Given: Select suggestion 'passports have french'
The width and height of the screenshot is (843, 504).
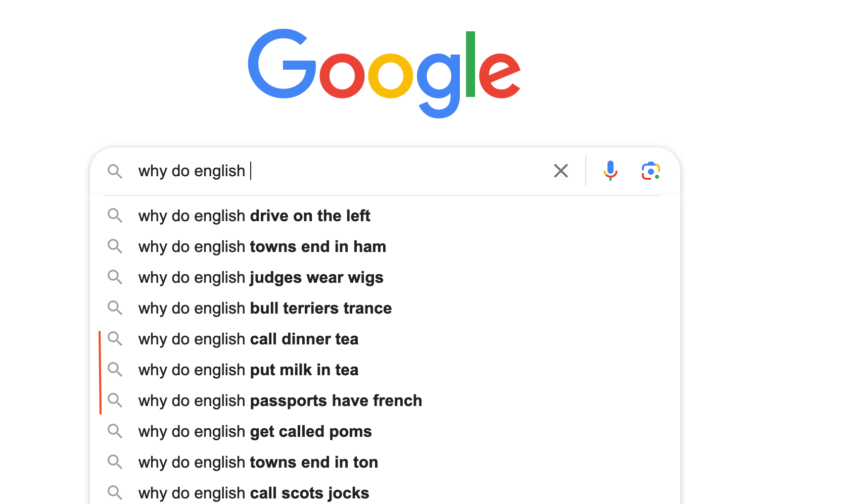Looking at the screenshot, I should tap(385, 400).
